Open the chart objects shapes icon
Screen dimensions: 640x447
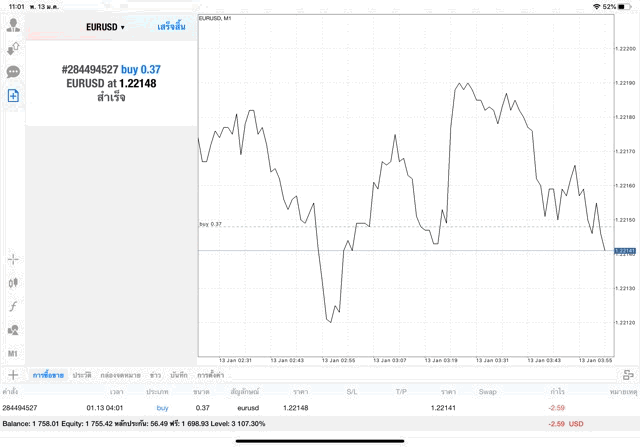click(13, 330)
